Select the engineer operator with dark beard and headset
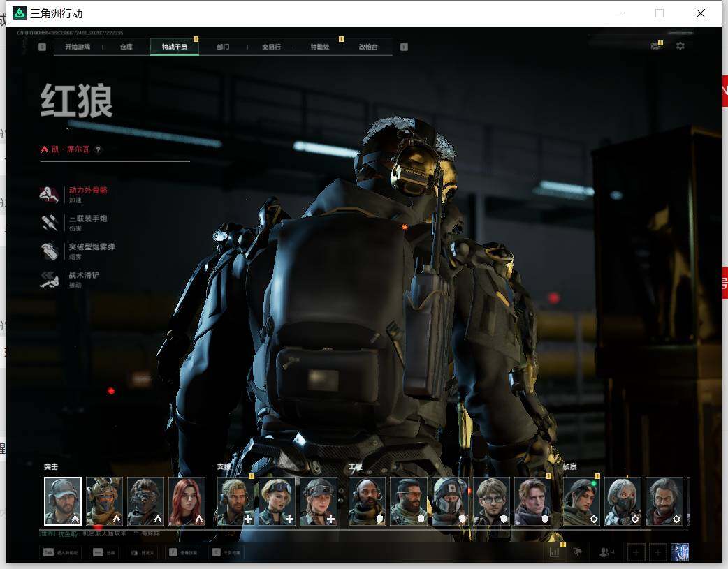The width and height of the screenshot is (728, 569). tap(409, 501)
